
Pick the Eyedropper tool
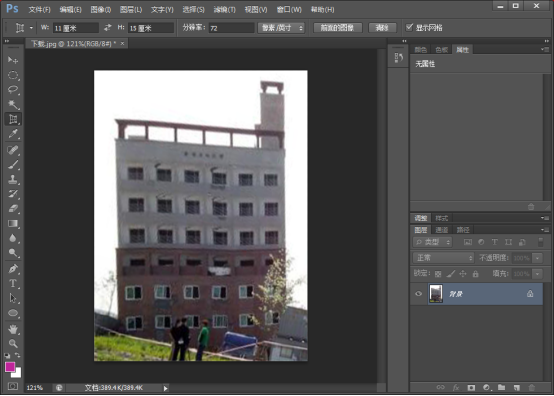click(13, 134)
